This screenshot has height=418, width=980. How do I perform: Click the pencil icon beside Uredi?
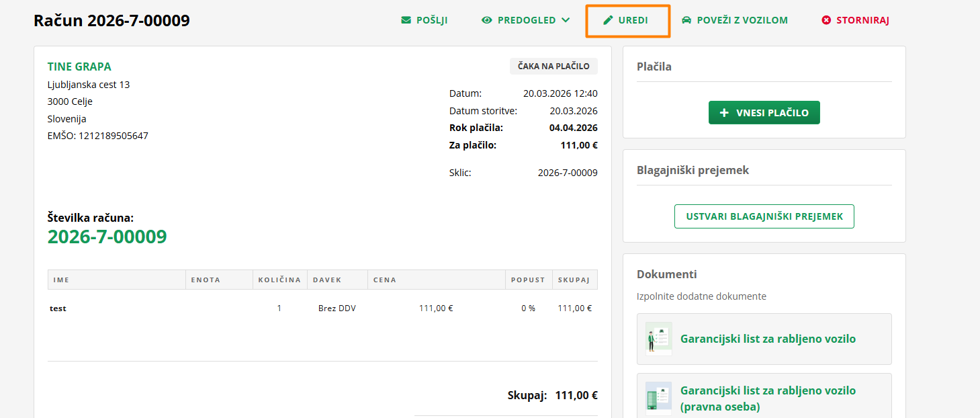click(x=608, y=20)
